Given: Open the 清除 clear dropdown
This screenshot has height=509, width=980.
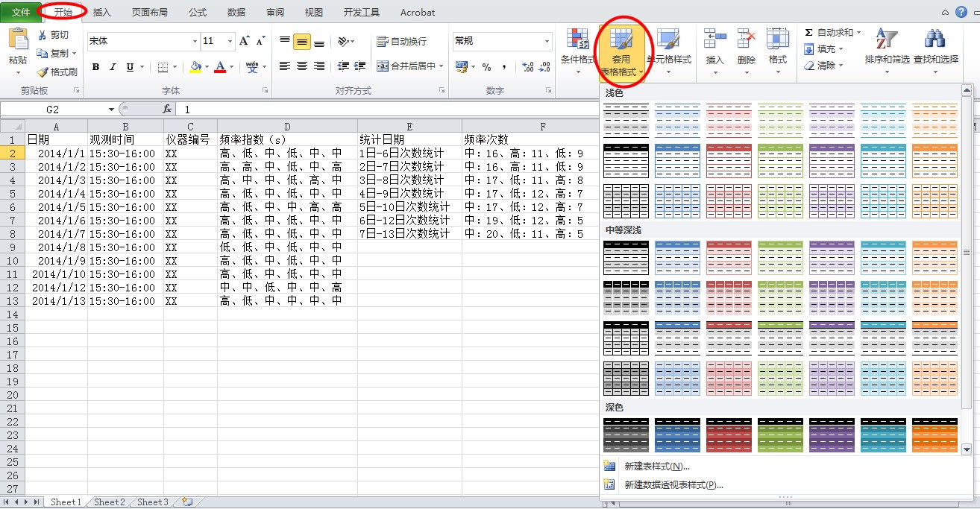Looking at the screenshot, I should pyautogui.click(x=823, y=66).
